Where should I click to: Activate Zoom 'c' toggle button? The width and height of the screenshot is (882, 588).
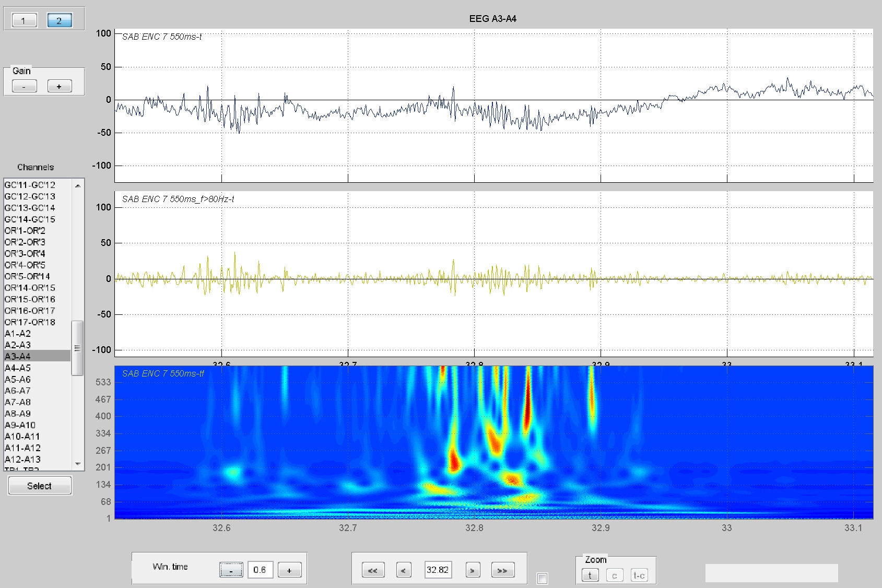point(615,575)
